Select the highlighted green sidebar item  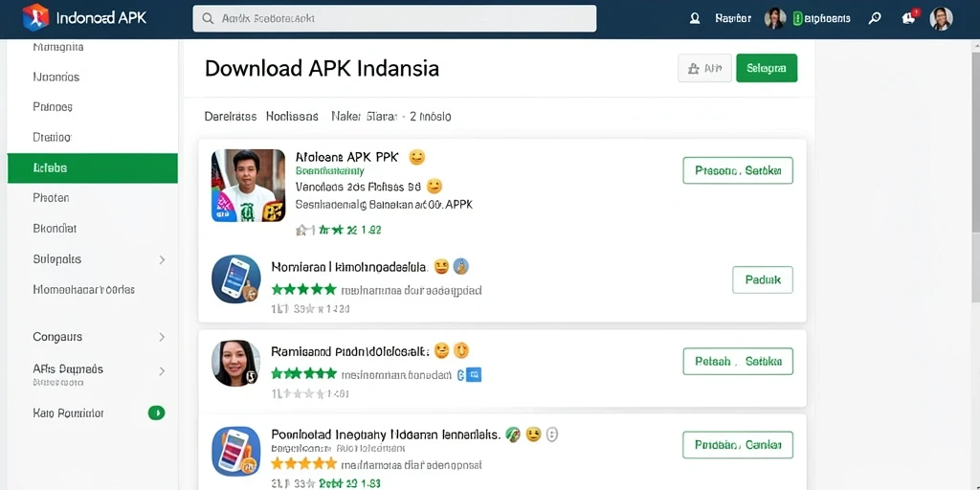tap(93, 168)
